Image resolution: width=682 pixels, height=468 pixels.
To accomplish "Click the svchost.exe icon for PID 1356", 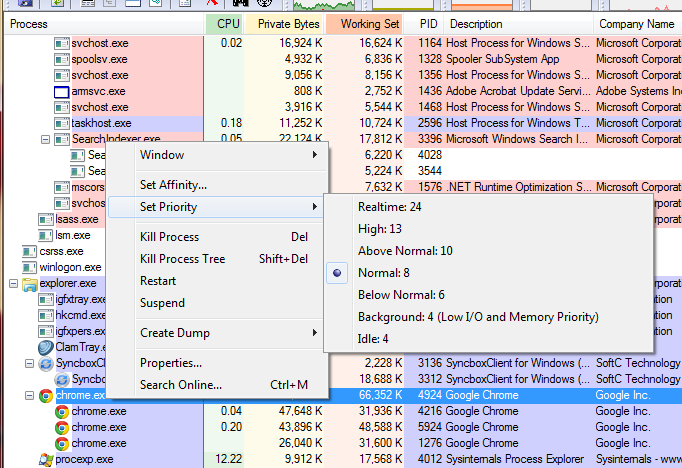I will pos(62,75).
